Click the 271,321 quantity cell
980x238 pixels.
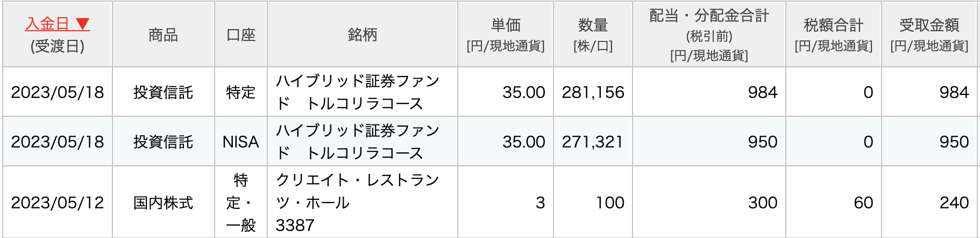pyautogui.click(x=592, y=142)
